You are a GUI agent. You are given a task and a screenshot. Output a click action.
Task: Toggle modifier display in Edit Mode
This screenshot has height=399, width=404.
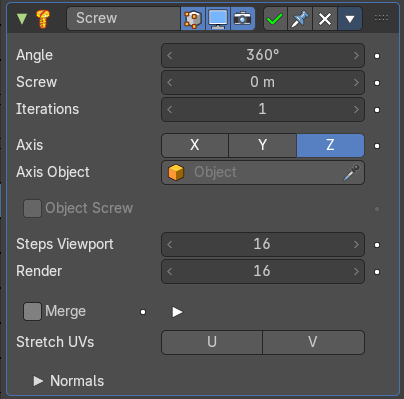(x=193, y=19)
